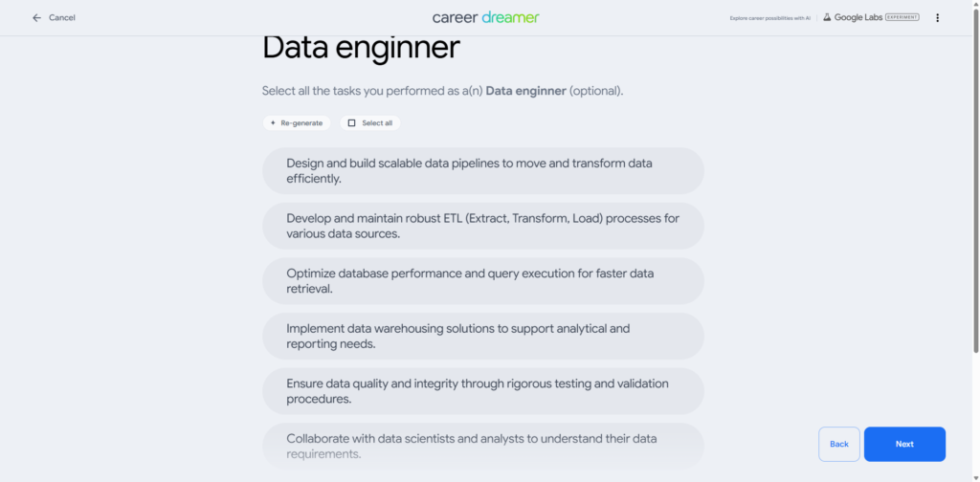
Task: Toggle the ETL processes task option
Action: pos(482,226)
